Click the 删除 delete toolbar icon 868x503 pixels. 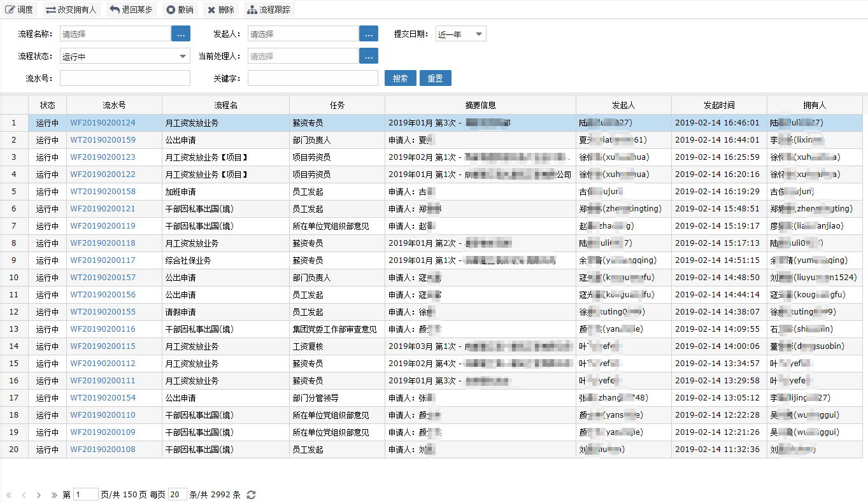click(211, 10)
